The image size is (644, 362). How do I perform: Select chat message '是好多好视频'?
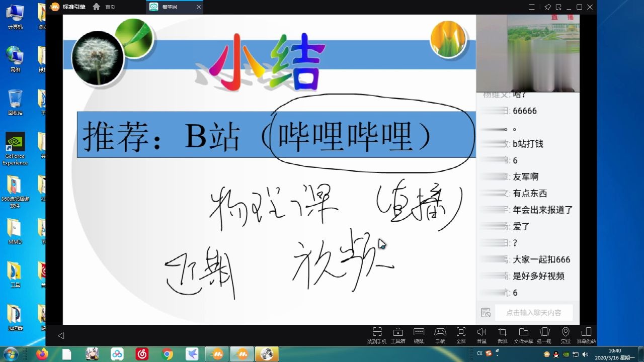pos(538,276)
